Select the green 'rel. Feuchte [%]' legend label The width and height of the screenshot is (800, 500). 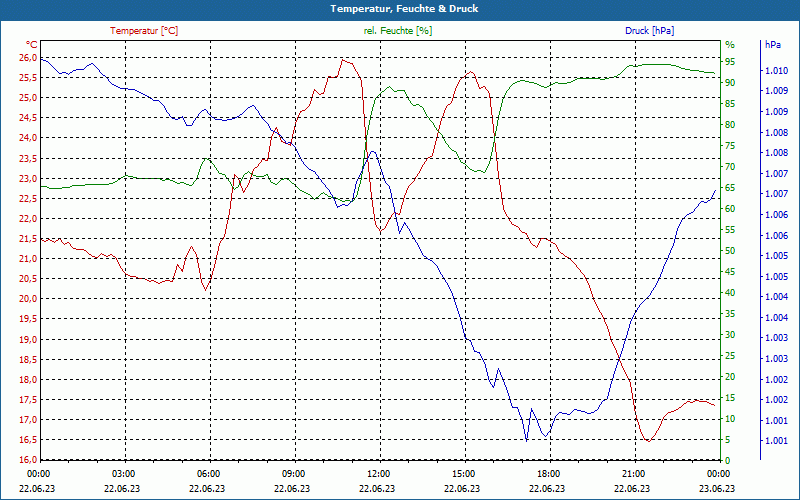click(398, 31)
